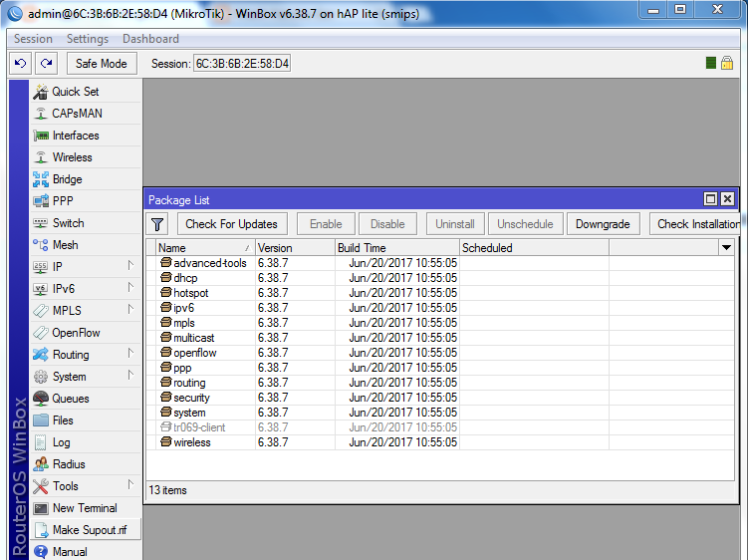Close the Package List window
This screenshot has height=560, width=748.
[727, 198]
